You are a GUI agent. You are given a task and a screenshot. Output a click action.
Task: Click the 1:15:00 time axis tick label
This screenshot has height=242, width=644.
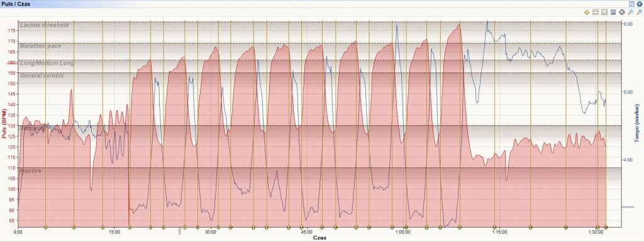pyautogui.click(x=499, y=232)
